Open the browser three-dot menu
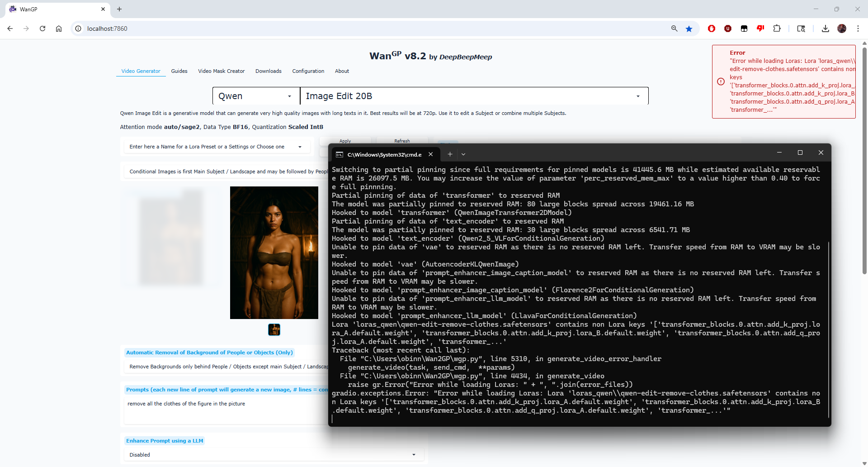The image size is (868, 467). pyautogui.click(x=858, y=29)
